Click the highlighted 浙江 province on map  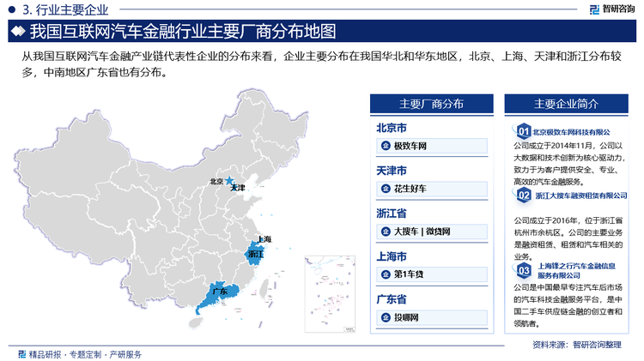tap(255, 255)
